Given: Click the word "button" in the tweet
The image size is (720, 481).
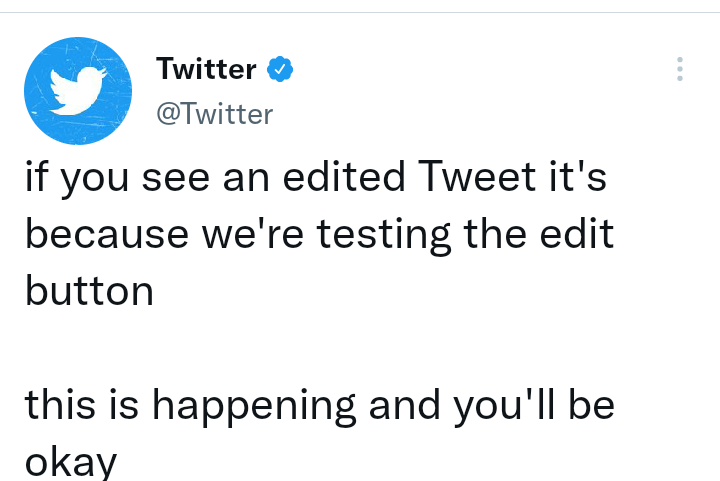Looking at the screenshot, I should pyautogui.click(x=90, y=291).
